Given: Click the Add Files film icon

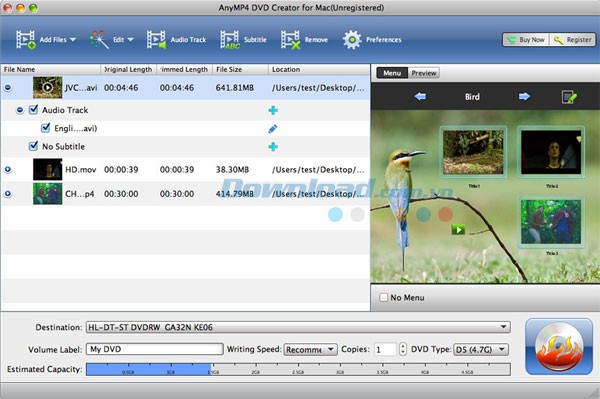Looking at the screenshot, I should [26, 39].
